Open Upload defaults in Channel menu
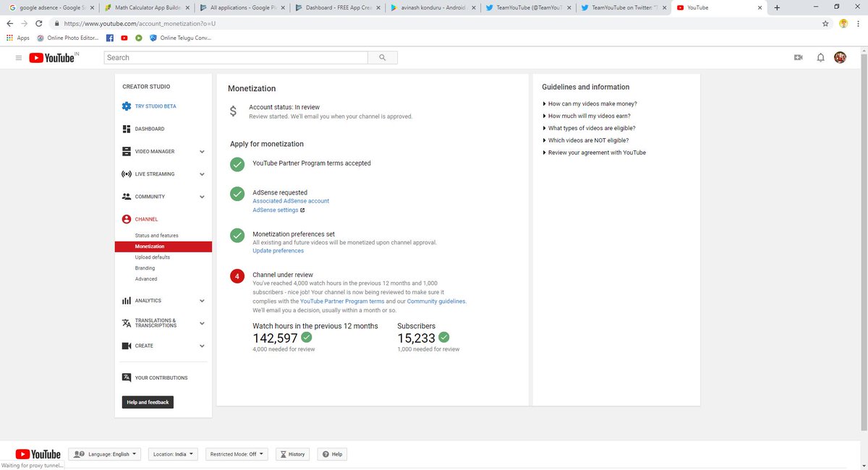This screenshot has height=470, width=868. pos(153,257)
